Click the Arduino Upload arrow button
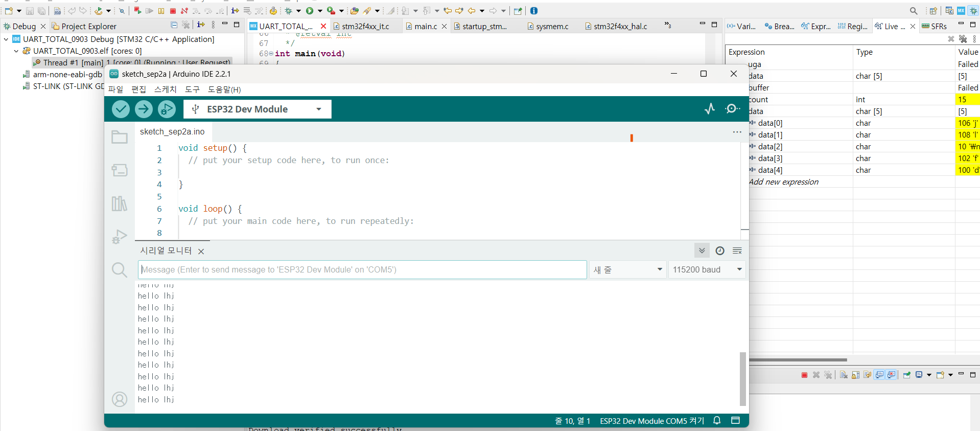 (144, 109)
